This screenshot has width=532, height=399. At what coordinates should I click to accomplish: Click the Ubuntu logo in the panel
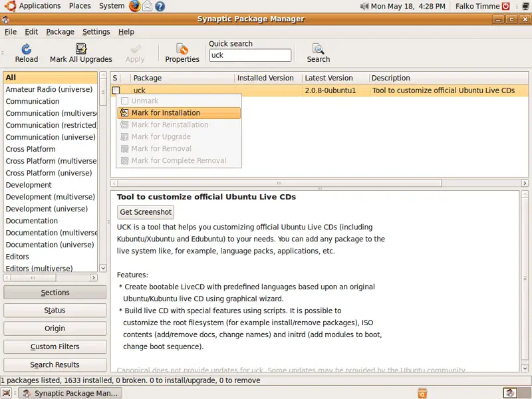tap(10, 6)
